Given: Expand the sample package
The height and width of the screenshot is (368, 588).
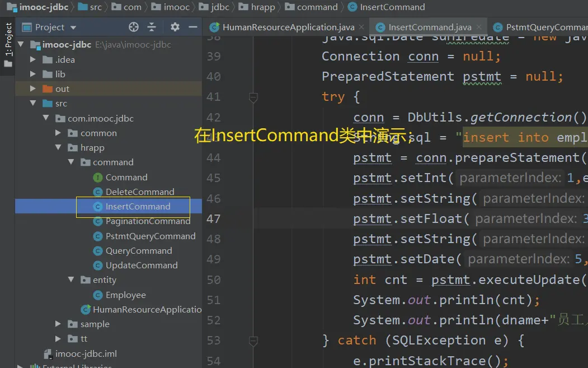Looking at the screenshot, I should [x=58, y=324].
